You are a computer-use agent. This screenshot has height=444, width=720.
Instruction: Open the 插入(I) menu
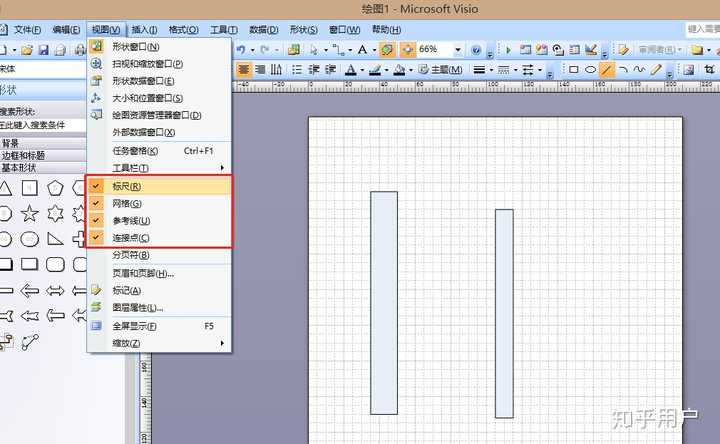144,30
